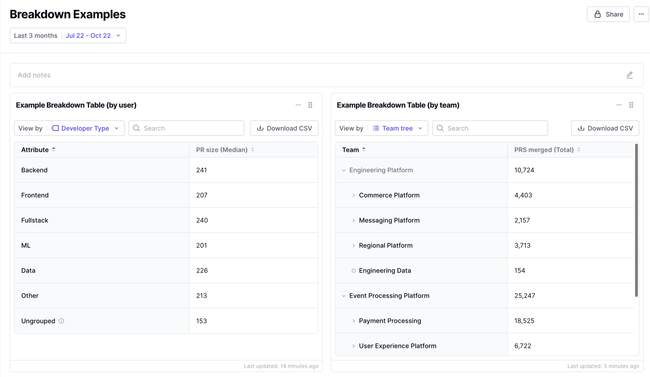The width and height of the screenshot is (650, 377).
Task: Click the lock icon on Share button
Action: (597, 14)
